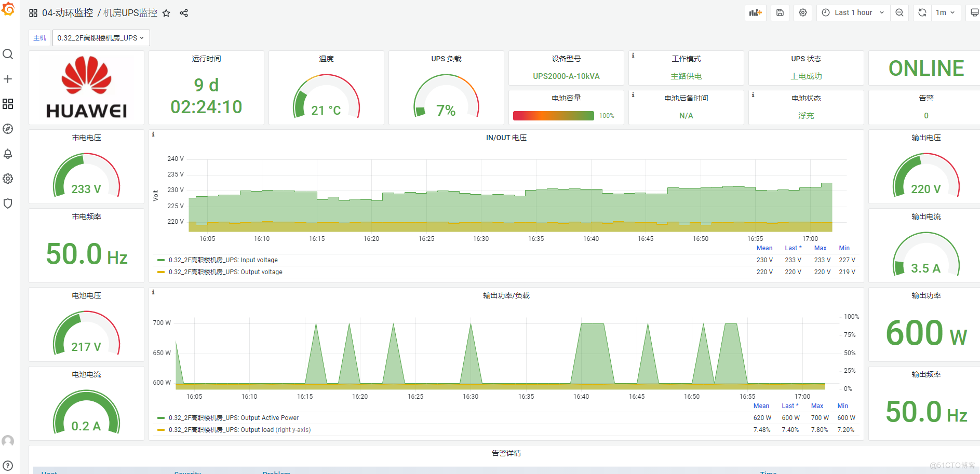Image resolution: width=980 pixels, height=474 pixels.
Task: Open the IN/OUT 电压 panel title menu
Action: (506, 138)
